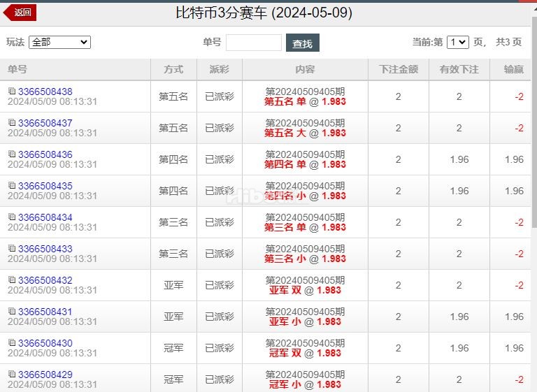Image resolution: width=537 pixels, height=392 pixels.
Task: Click the copy icon beside order 3366508438
Action: point(12,91)
